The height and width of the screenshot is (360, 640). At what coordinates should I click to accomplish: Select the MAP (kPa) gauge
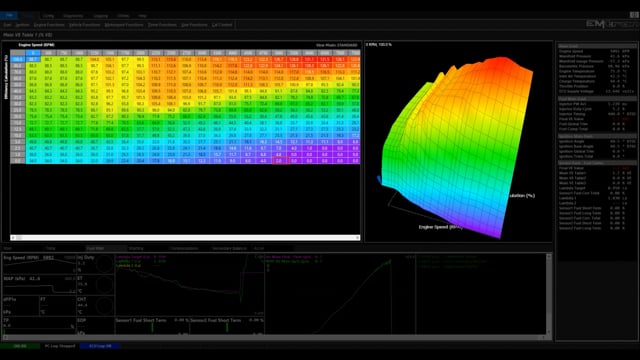coord(39,284)
